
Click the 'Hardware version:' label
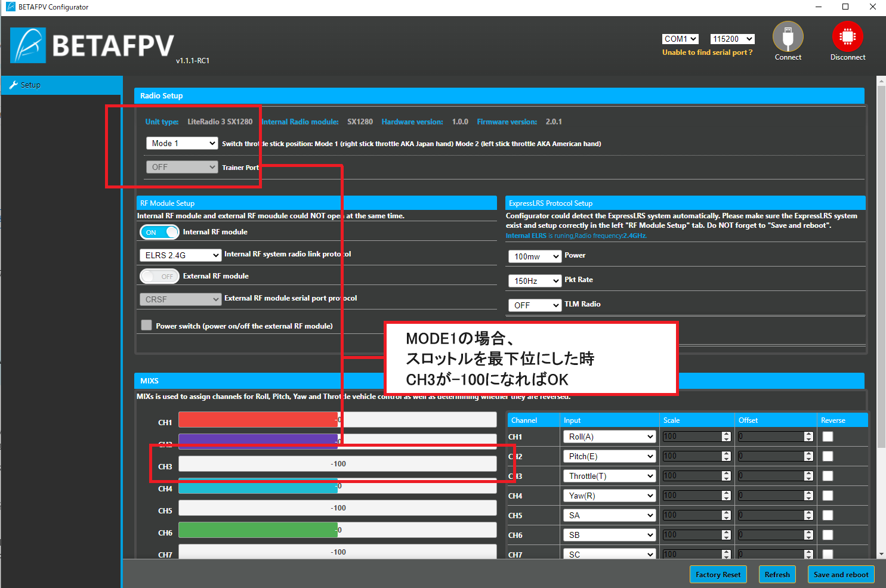(x=412, y=122)
